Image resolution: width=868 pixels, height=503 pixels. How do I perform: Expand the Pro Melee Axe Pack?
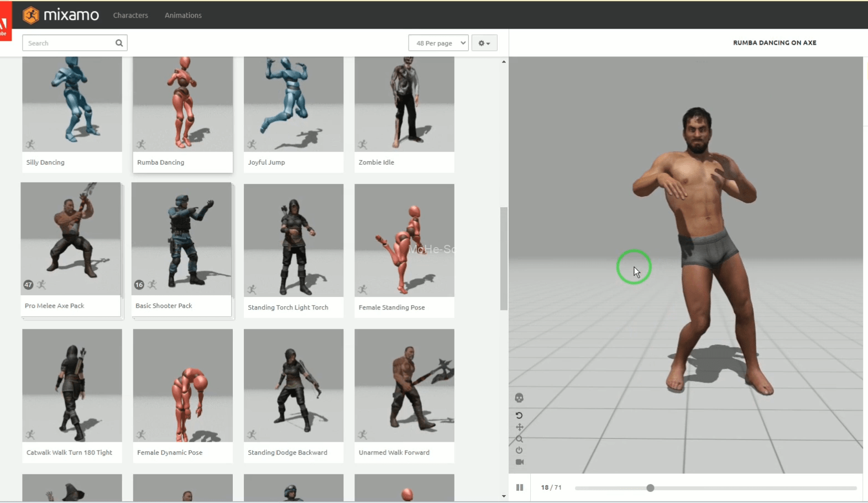pyautogui.click(x=71, y=239)
